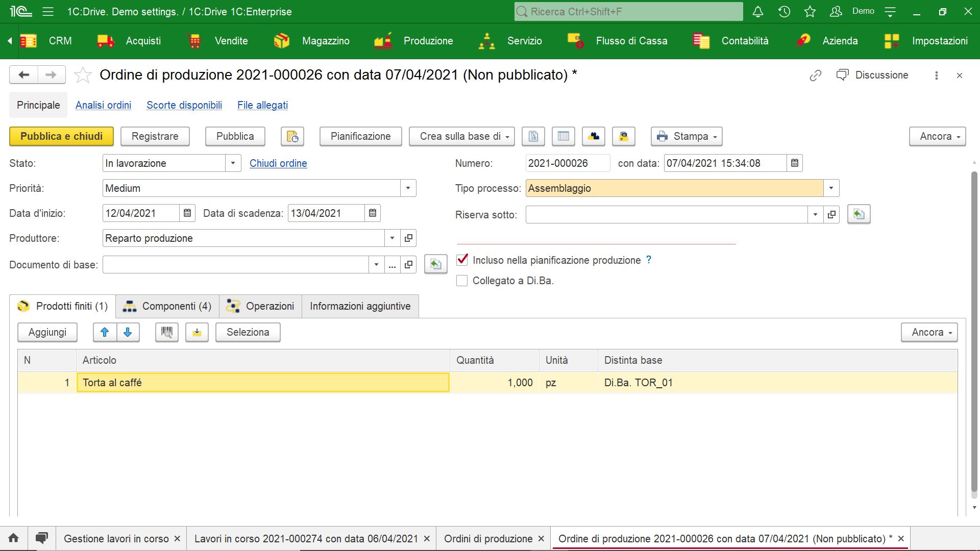The image size is (980, 551).
Task: Open the home page icon
Action: (14, 538)
